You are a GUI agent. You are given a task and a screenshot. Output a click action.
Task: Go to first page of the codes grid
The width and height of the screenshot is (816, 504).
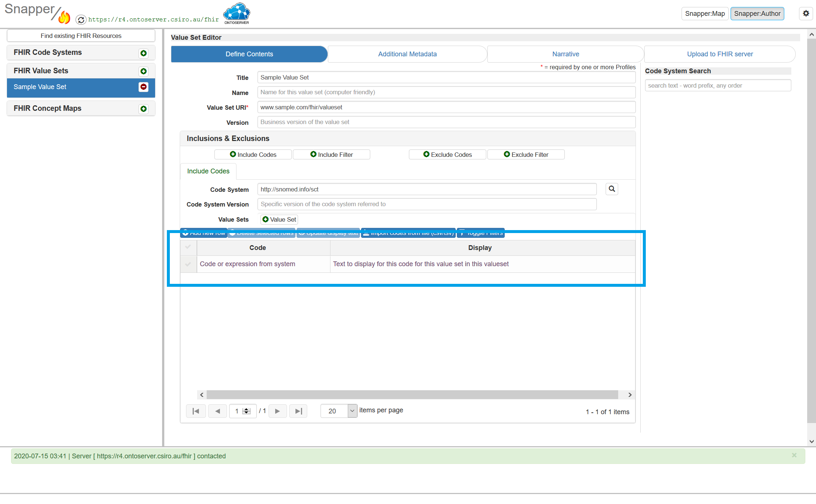(x=196, y=411)
